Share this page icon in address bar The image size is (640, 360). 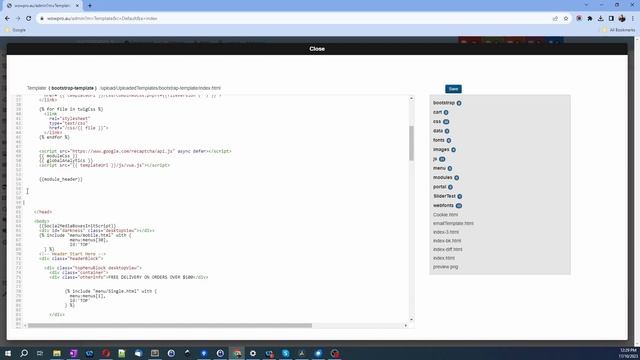point(555,18)
